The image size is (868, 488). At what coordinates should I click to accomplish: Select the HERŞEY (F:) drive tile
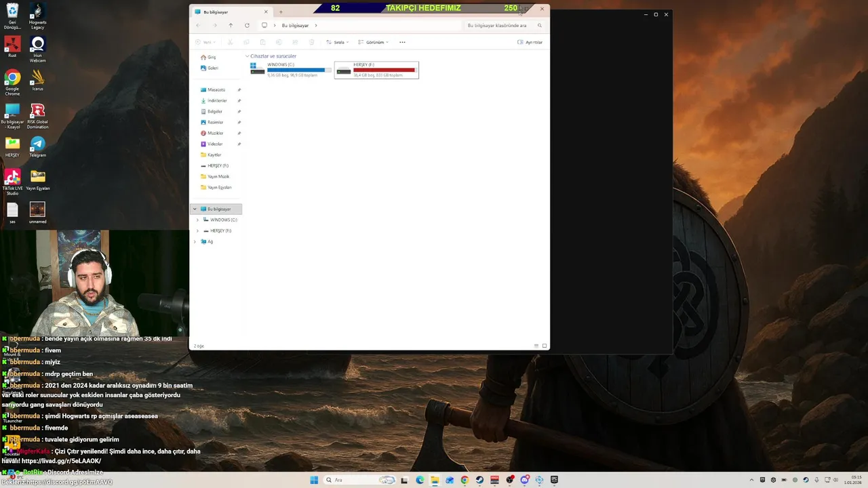click(x=376, y=70)
